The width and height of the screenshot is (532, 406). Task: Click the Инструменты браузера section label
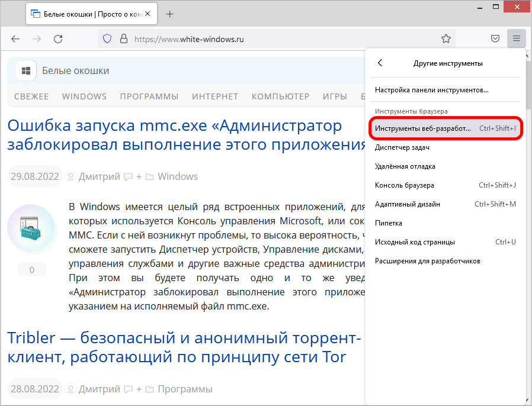click(411, 111)
